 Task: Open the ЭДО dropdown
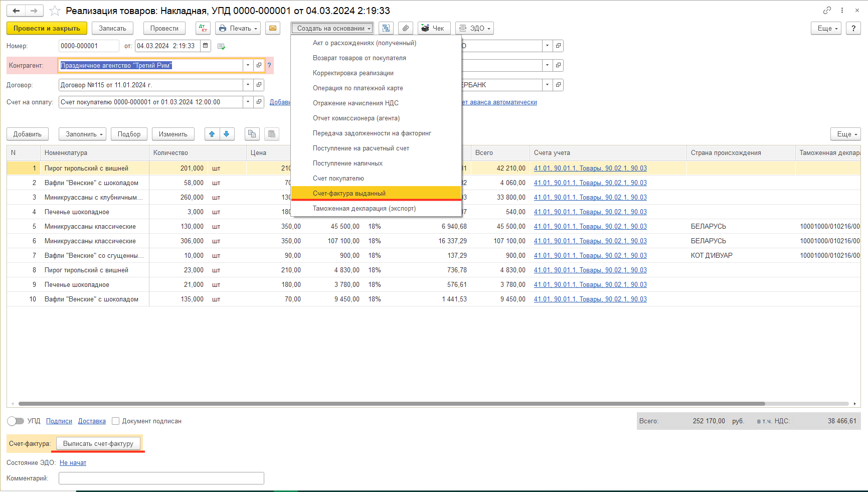pos(474,28)
